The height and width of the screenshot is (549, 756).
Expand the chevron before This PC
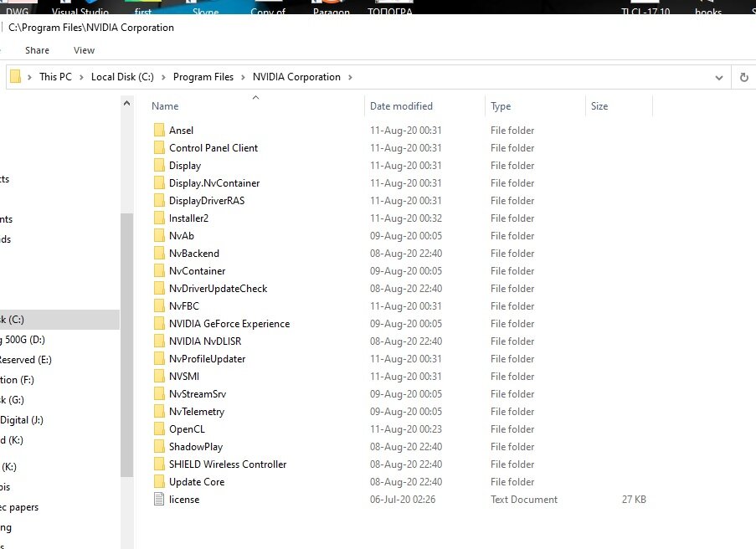[29, 77]
